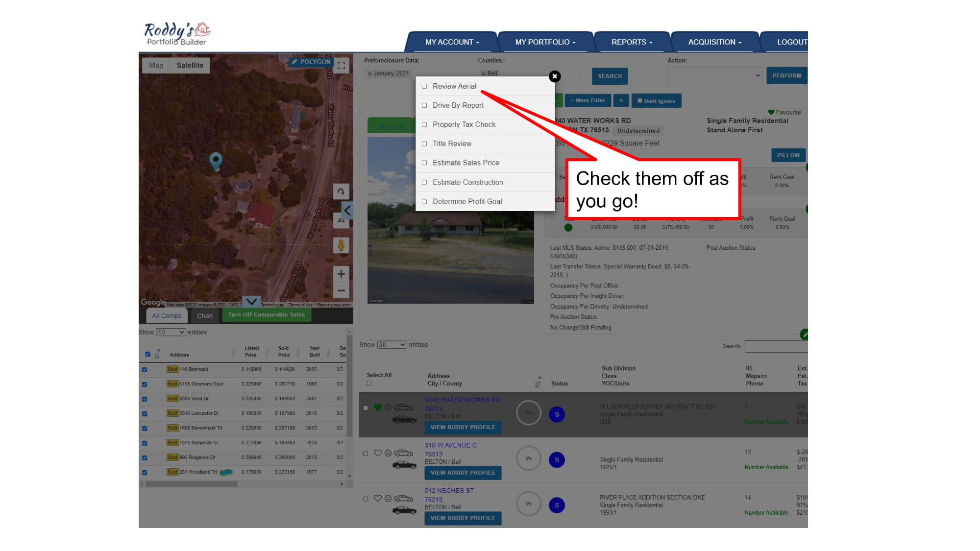Change properties Show 50 entries dropdown
Viewport: 980px width, 551px height.
392,345
